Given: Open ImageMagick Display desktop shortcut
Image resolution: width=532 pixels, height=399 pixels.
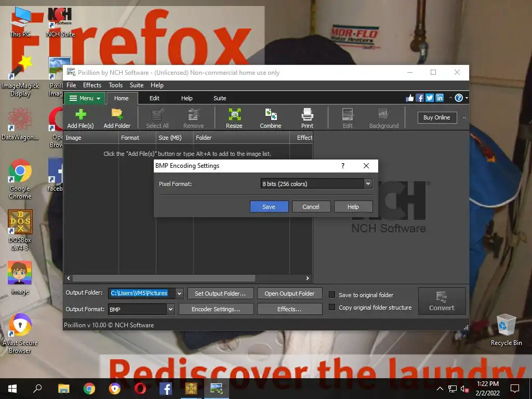Looking at the screenshot, I should pos(20,77).
